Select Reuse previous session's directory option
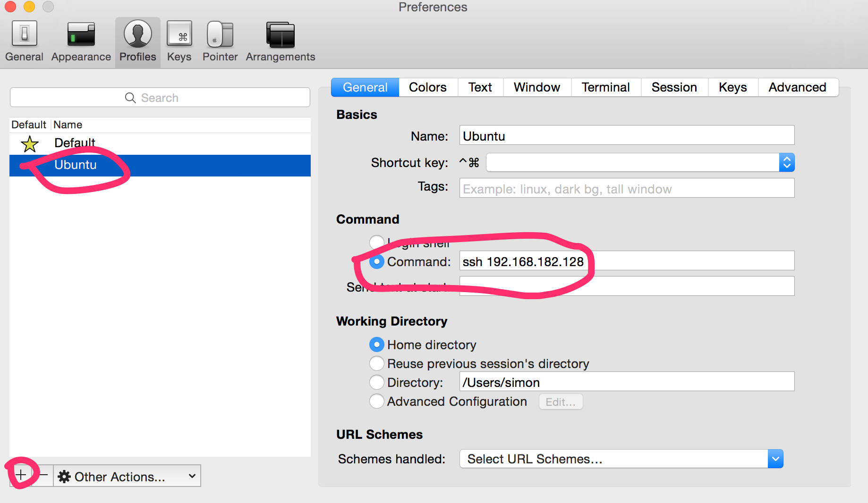 (x=376, y=363)
